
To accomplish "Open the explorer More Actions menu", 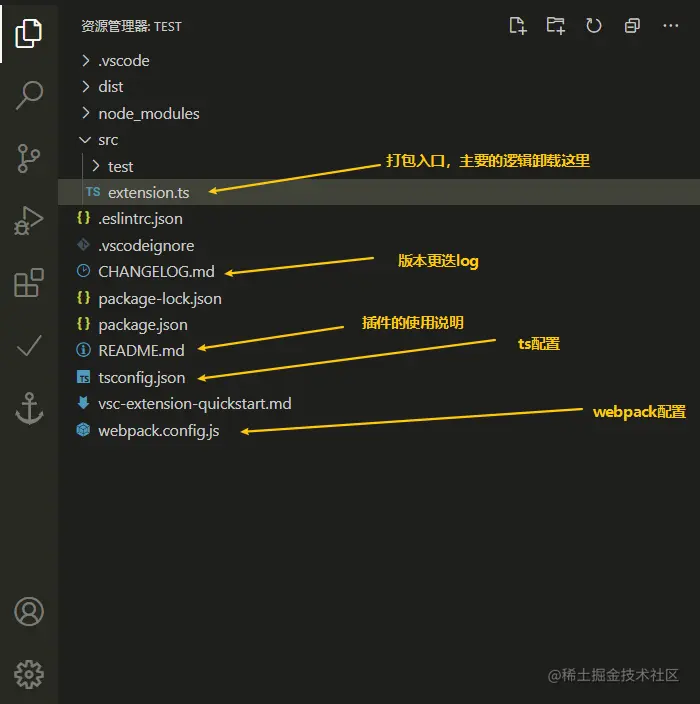I will pos(671,26).
